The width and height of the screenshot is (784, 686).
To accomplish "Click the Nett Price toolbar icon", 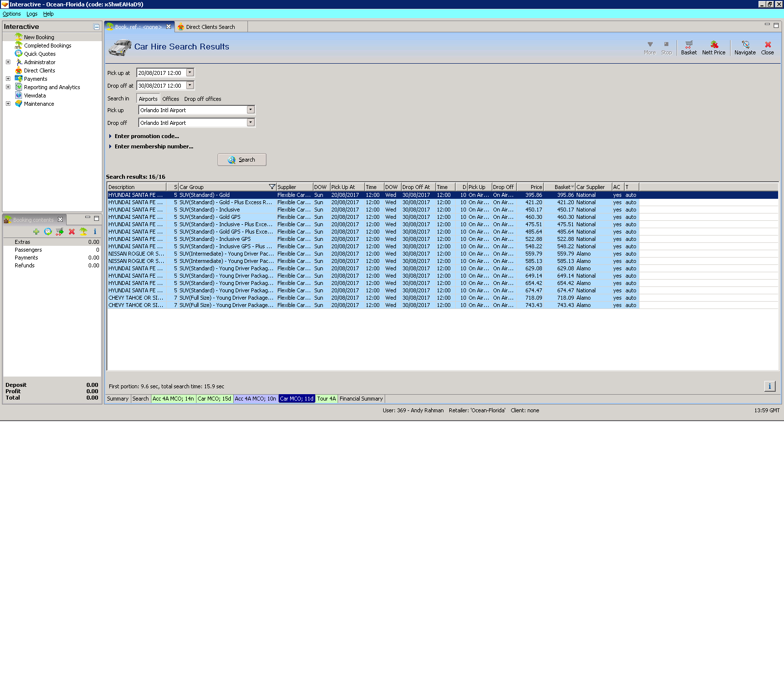I will point(713,47).
